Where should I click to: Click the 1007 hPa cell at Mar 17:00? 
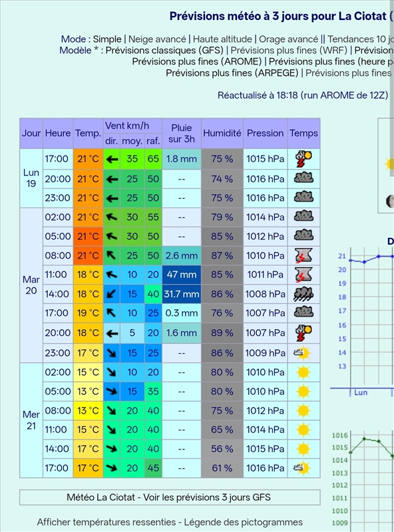pyautogui.click(x=266, y=313)
